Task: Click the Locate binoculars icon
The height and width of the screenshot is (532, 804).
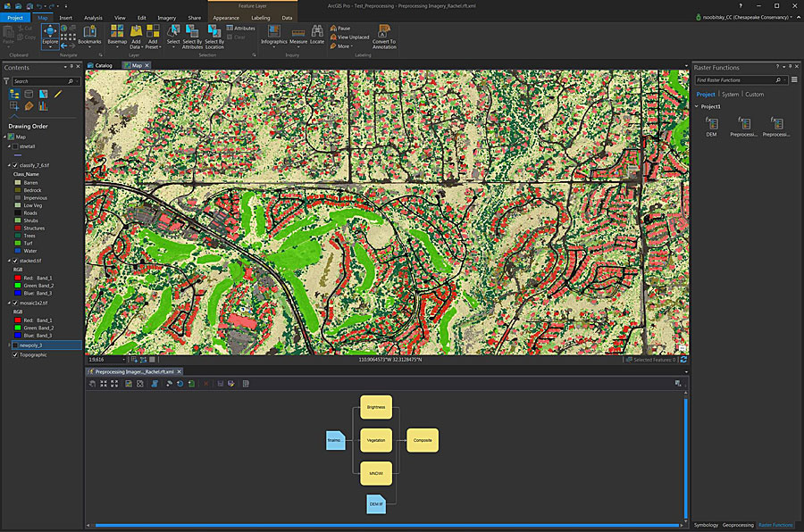Action: [x=317, y=32]
